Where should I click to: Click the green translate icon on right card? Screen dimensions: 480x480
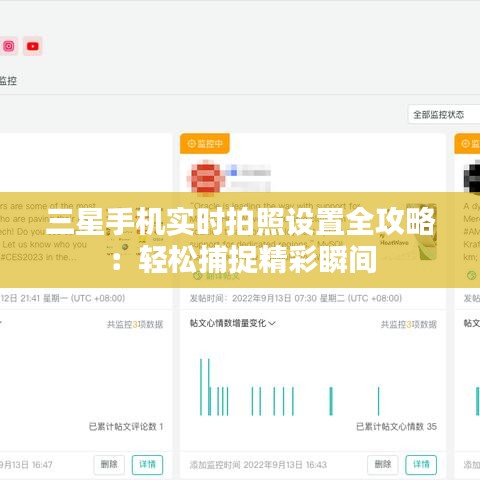click(x=471, y=275)
